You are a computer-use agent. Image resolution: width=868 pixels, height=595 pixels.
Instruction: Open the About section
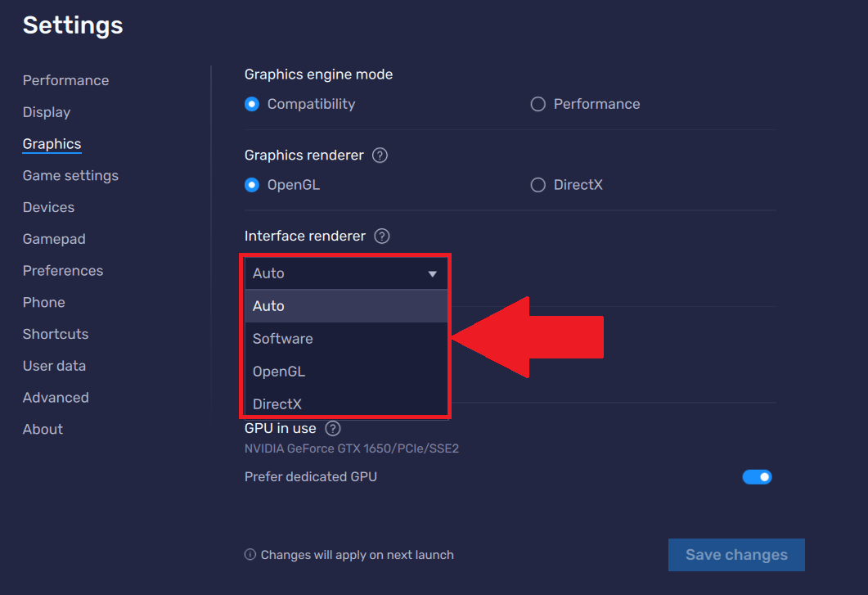[x=42, y=429]
